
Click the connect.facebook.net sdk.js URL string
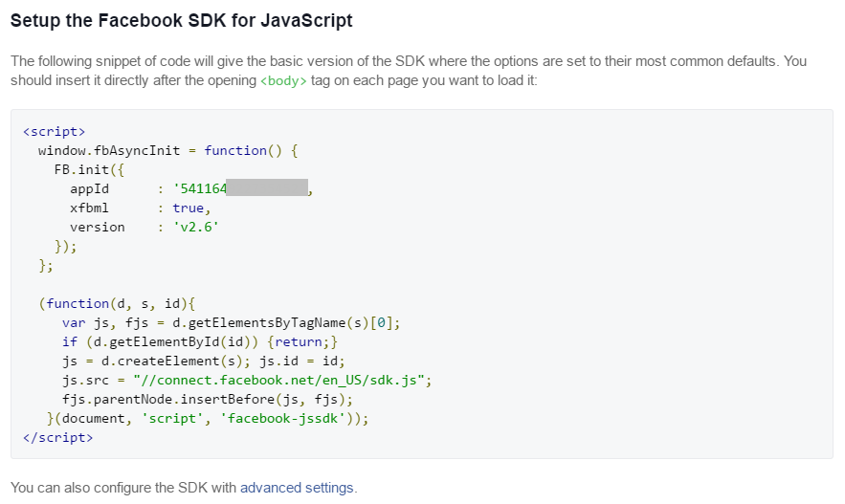click(x=278, y=381)
